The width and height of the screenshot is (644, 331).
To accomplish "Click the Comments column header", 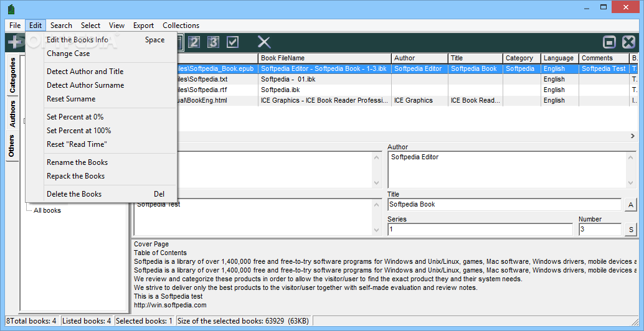I will (604, 58).
